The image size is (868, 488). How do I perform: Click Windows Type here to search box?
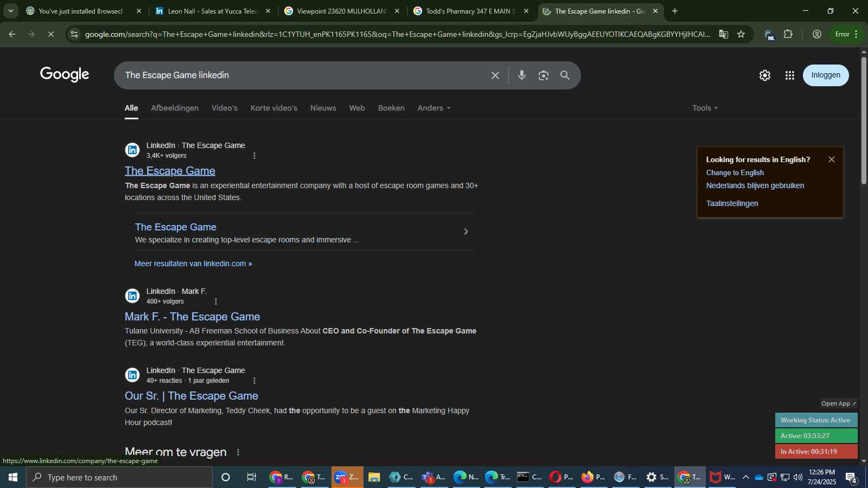pos(119,477)
